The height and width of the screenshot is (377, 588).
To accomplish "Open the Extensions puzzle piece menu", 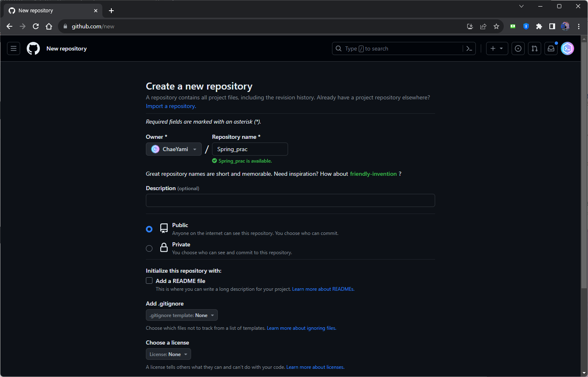I will [x=539, y=26].
